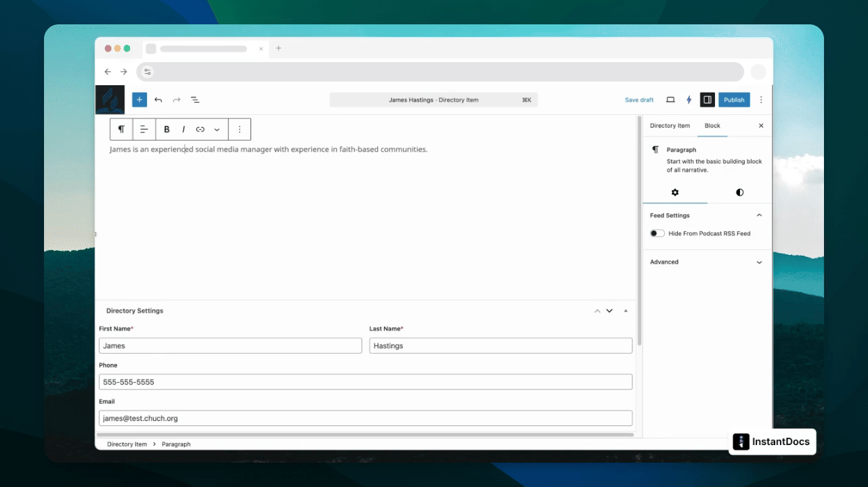This screenshot has width=868, height=487.
Task: Open the command palette title bar
Action: pyautogui.click(x=433, y=99)
